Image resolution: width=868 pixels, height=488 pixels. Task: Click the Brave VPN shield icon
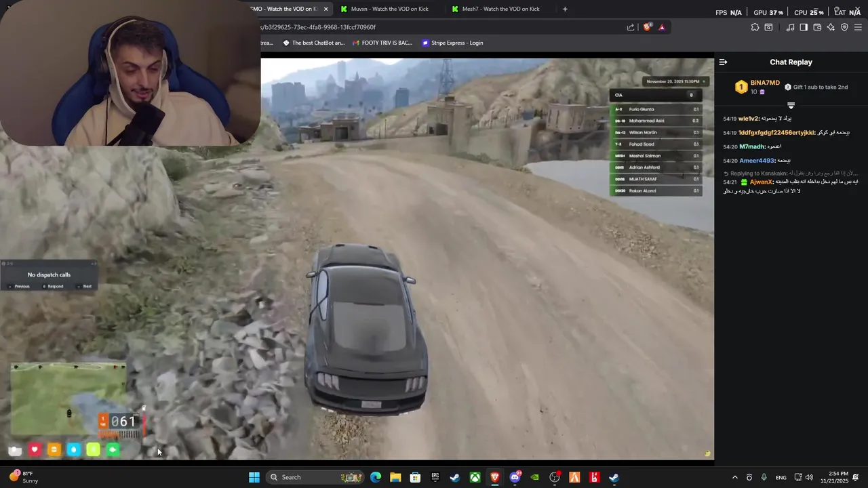[844, 27]
